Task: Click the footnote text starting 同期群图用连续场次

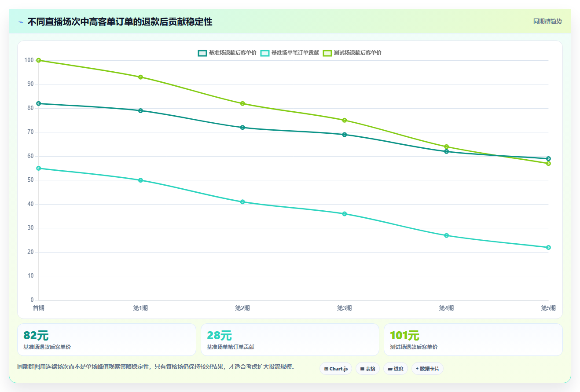Action: [x=157, y=366]
